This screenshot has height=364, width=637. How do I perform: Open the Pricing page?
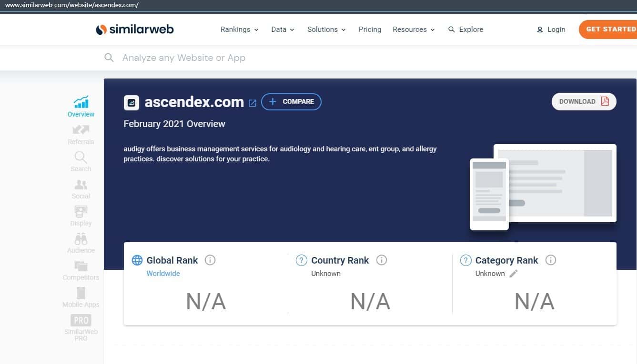[370, 30]
